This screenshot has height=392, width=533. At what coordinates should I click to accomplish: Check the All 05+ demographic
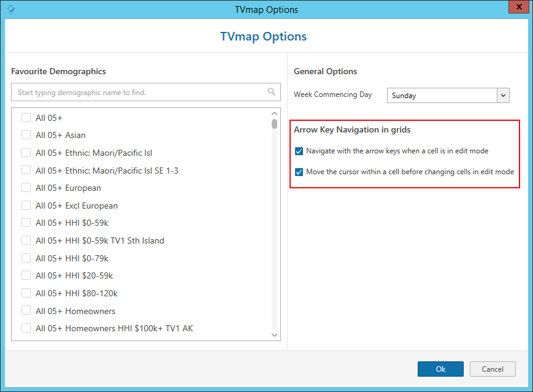26,118
